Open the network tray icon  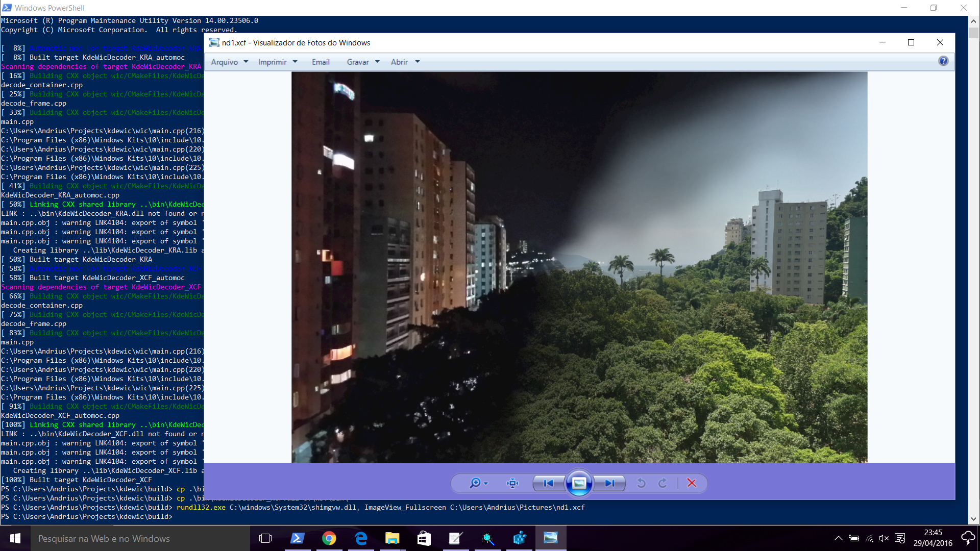[x=870, y=538]
